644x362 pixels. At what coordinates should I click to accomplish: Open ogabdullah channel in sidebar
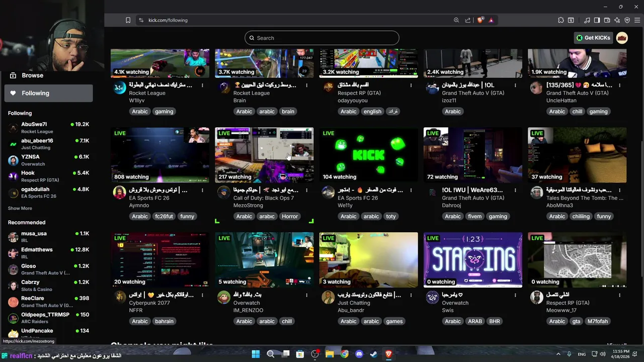click(48, 193)
